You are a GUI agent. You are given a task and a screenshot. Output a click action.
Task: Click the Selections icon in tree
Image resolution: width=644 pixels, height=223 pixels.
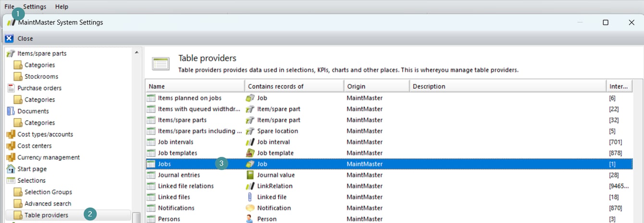pyautogui.click(x=11, y=180)
